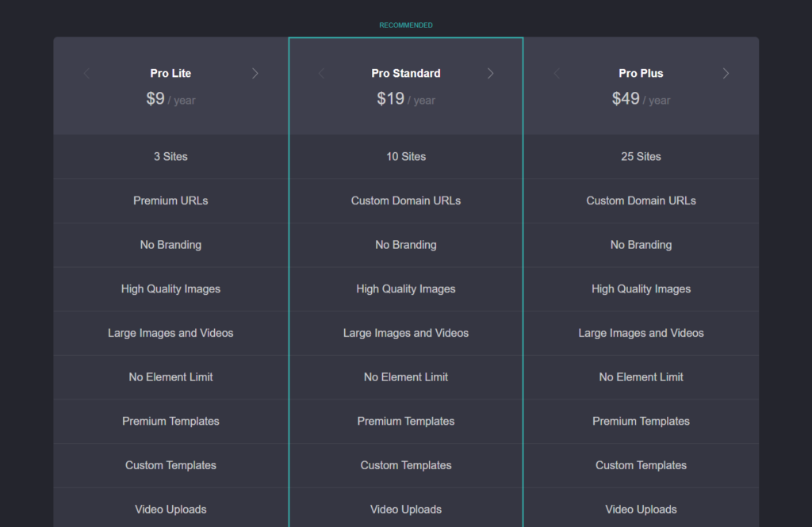Select the Pro Lite plan title
This screenshot has height=527, width=812.
coord(170,73)
